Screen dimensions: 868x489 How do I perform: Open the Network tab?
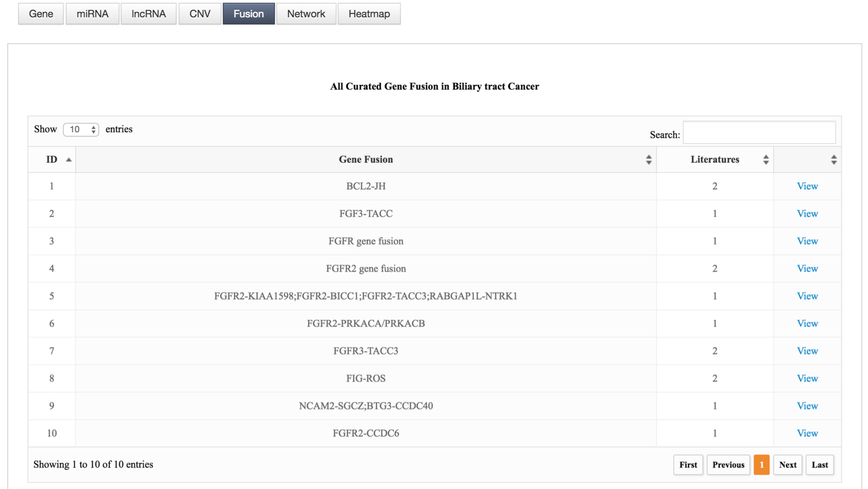(306, 14)
